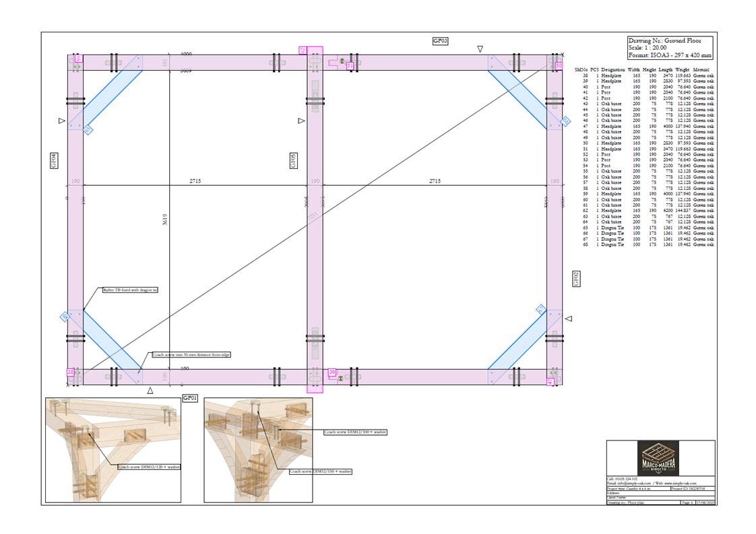Click the GF01 section label
The image size is (756, 534).
(190, 398)
